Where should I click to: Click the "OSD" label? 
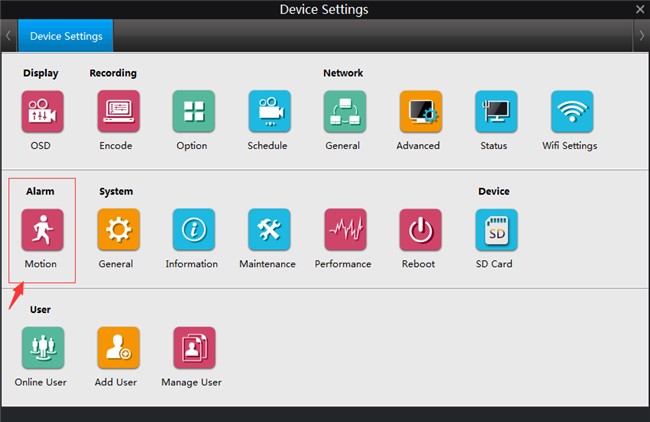(41, 146)
